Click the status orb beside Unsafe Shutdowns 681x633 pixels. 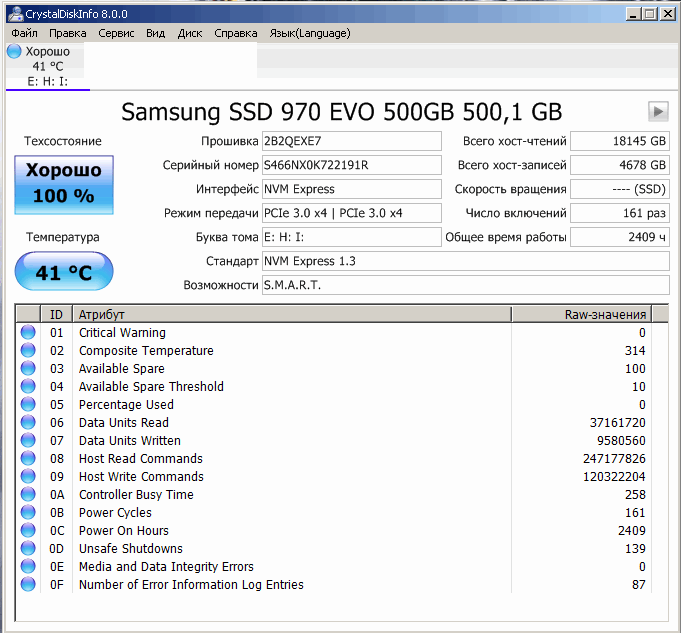[x=28, y=548]
